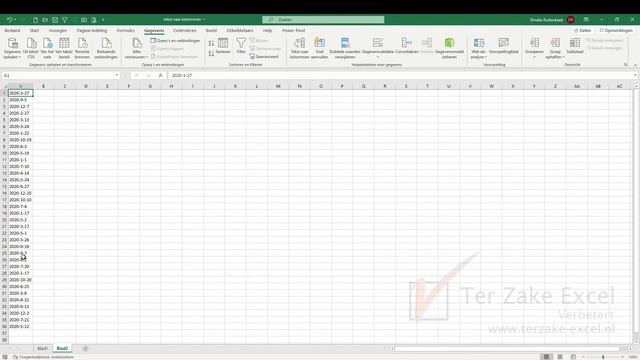640x360 pixels.
Task: Click the New document icon in quick access toolbar
Action: [x=36, y=20]
